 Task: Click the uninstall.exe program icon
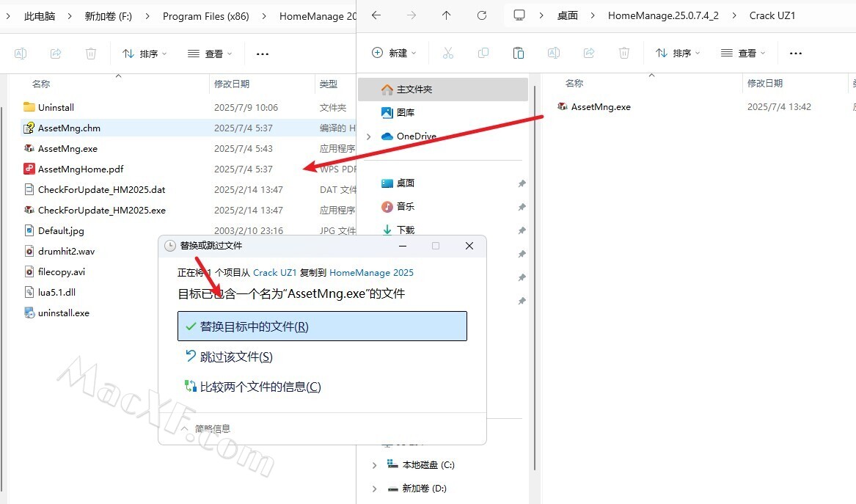[x=29, y=313]
